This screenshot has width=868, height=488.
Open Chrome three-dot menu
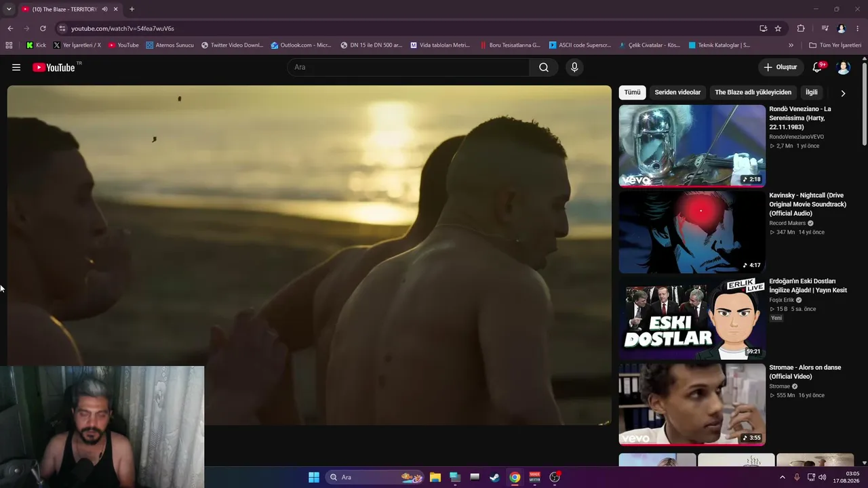pyautogui.click(x=858, y=28)
